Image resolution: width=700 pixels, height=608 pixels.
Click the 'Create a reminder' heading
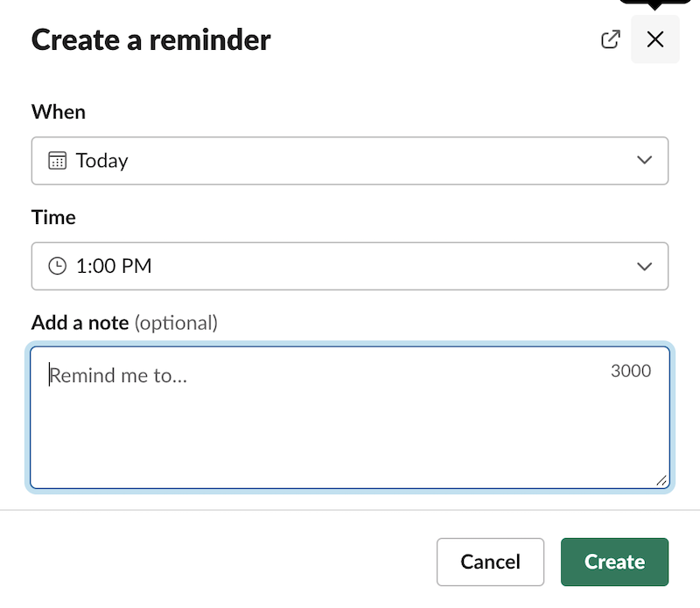coord(151,39)
